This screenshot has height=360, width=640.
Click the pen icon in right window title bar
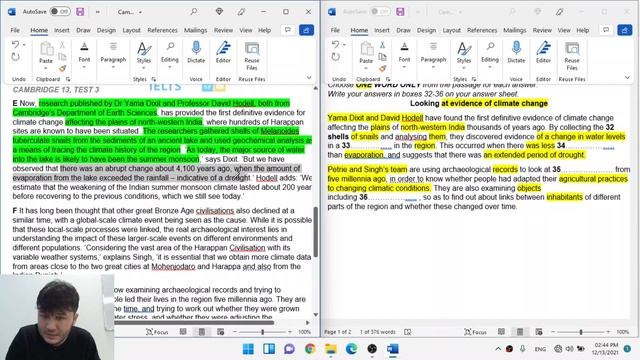coord(560,11)
